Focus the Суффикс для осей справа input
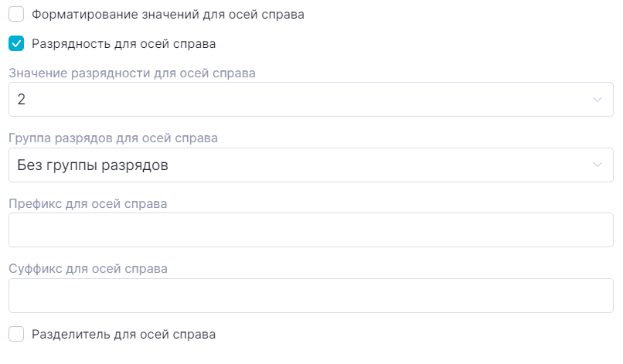The image size is (623, 364). tap(309, 294)
